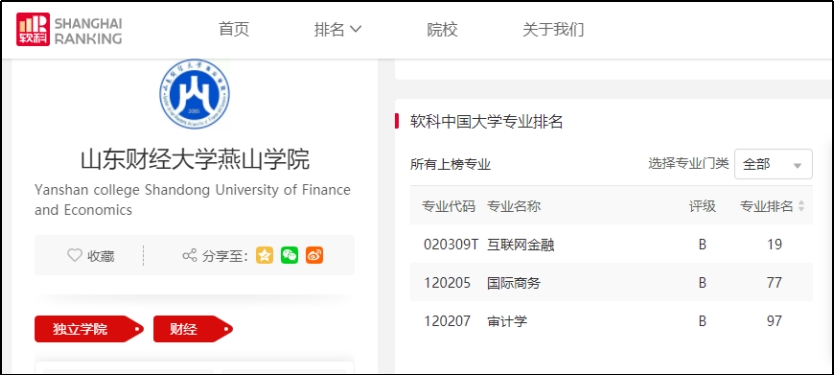This screenshot has width=834, height=375.
Task: Expand the 排名 dropdown menu
Action: [x=338, y=30]
